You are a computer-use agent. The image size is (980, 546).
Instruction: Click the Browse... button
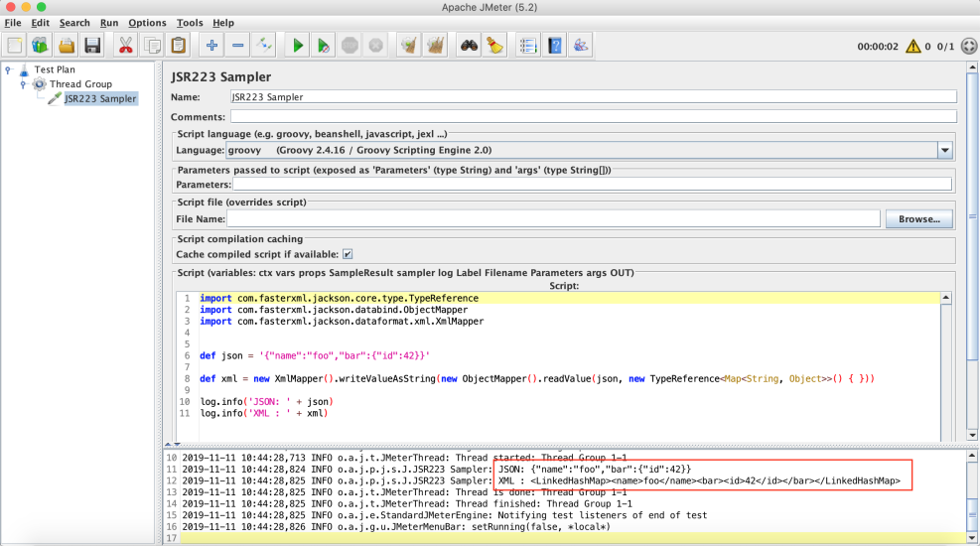pos(918,218)
